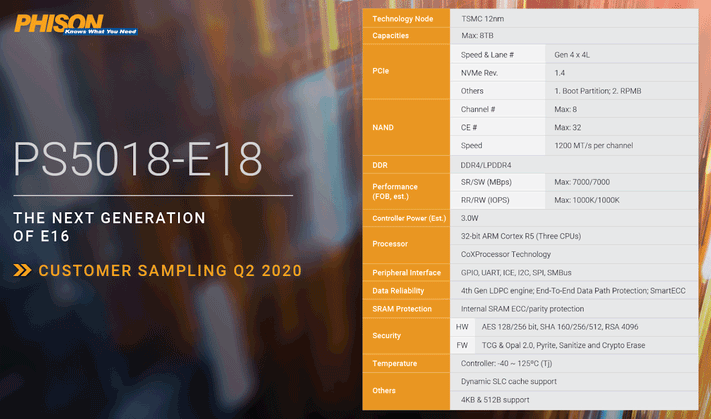The height and width of the screenshot is (419, 711).
Task: Select the Capacities row label
Action: pyautogui.click(x=394, y=36)
